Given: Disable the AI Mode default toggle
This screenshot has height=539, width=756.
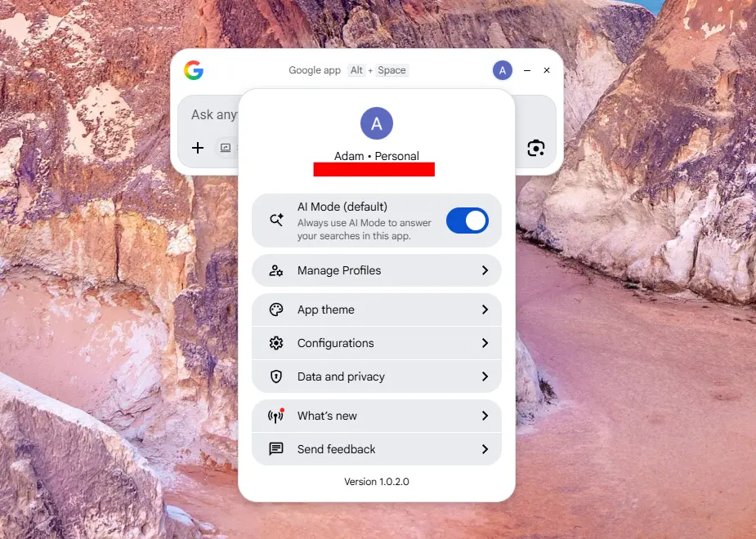Looking at the screenshot, I should click(x=467, y=220).
